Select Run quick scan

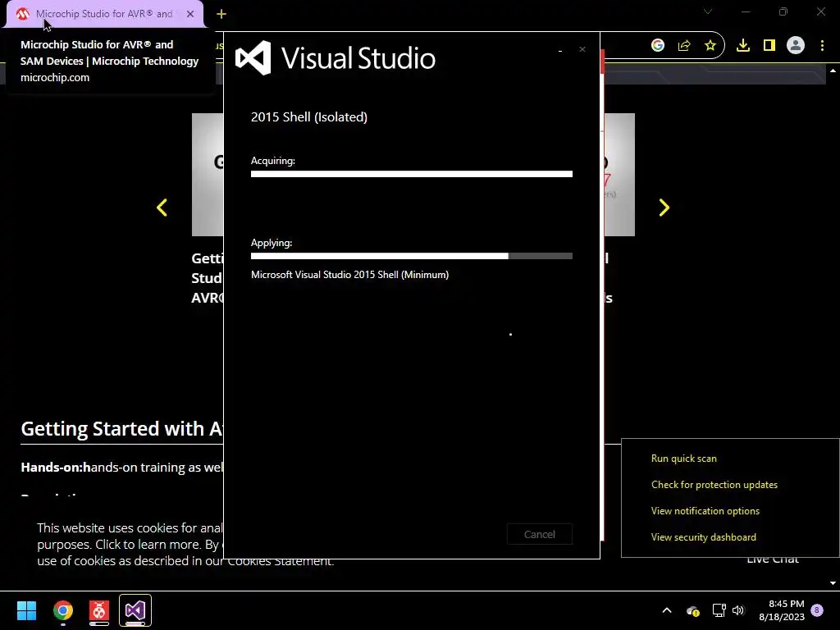(x=683, y=459)
